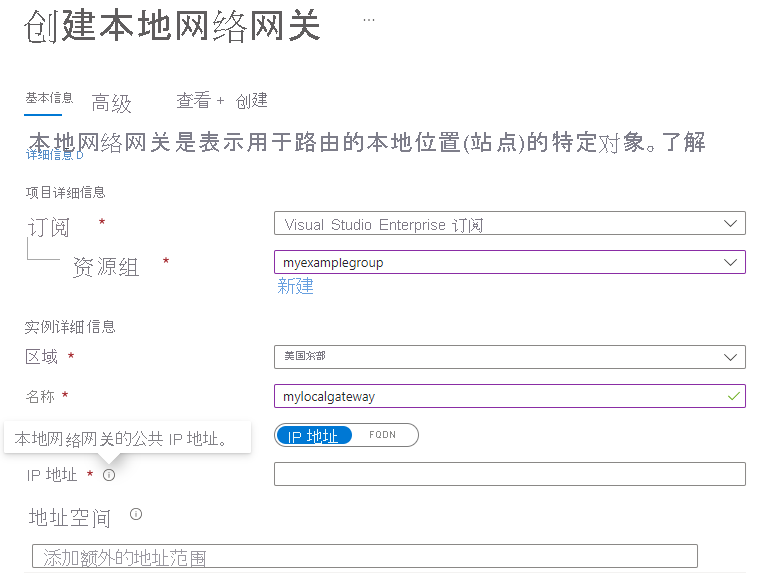Select the FQDN endpoint toggle option

(x=382, y=435)
